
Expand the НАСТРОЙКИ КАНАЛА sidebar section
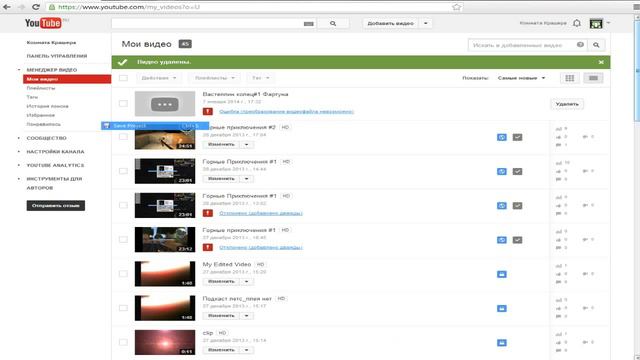[x=56, y=151]
